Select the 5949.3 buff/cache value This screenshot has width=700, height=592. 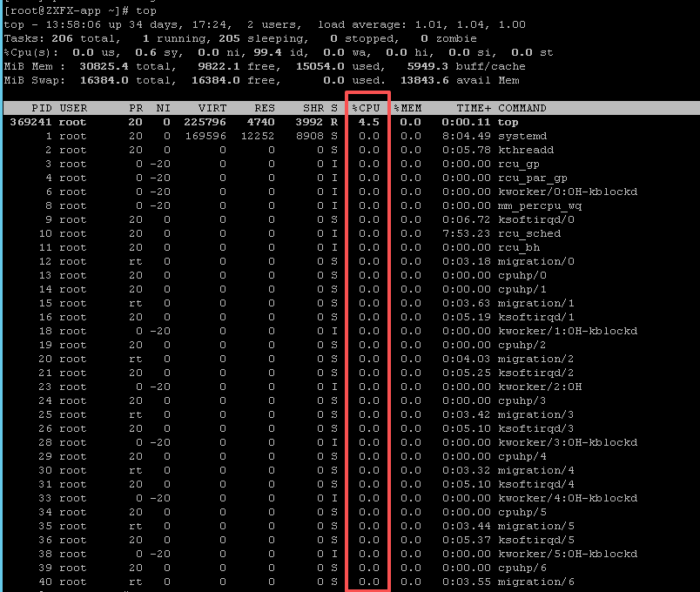coord(427,66)
